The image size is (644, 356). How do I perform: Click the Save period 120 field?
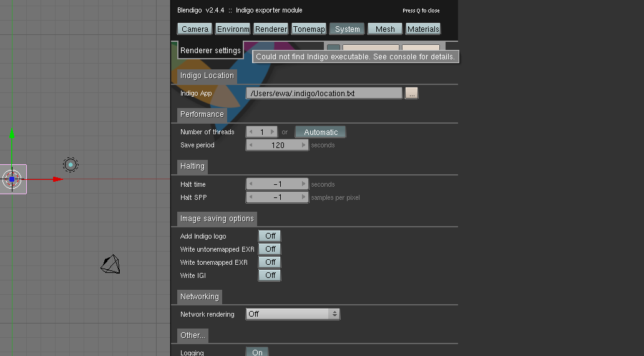pyautogui.click(x=277, y=145)
